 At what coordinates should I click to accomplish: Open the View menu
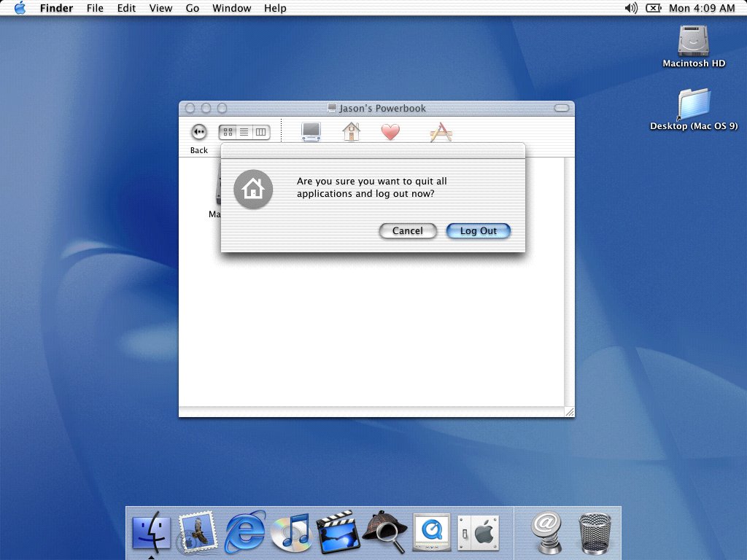(160, 8)
